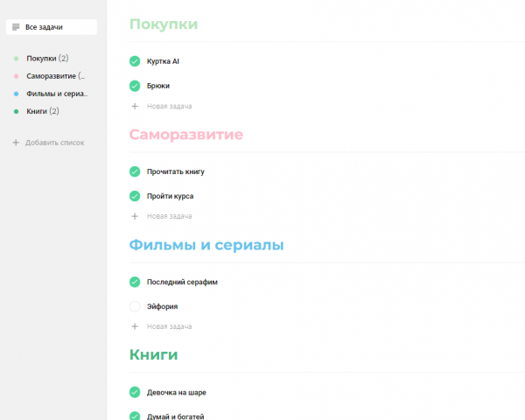Image resolution: width=525 pixels, height=420 pixels.
Task: Uncheck the Брюки task
Action: pyautogui.click(x=135, y=86)
